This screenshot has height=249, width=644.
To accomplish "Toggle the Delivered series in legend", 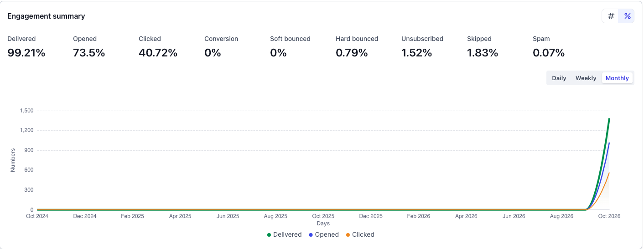I will [x=285, y=234].
